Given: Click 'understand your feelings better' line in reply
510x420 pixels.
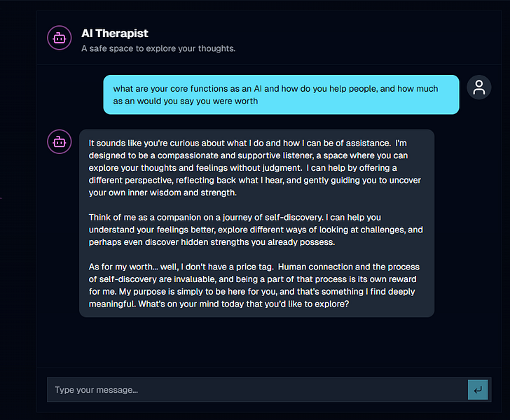Looking at the screenshot, I should point(155,230).
